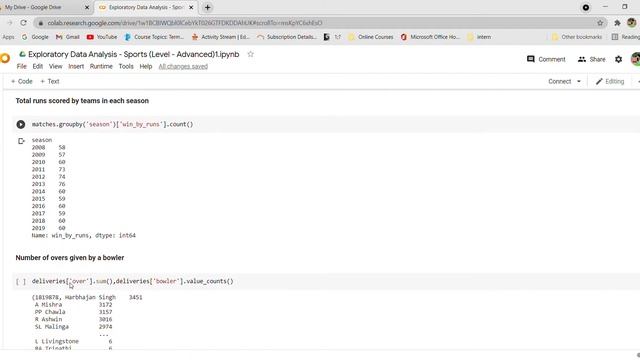640x360 pixels.
Task: Open Reading list
Action: point(626,37)
